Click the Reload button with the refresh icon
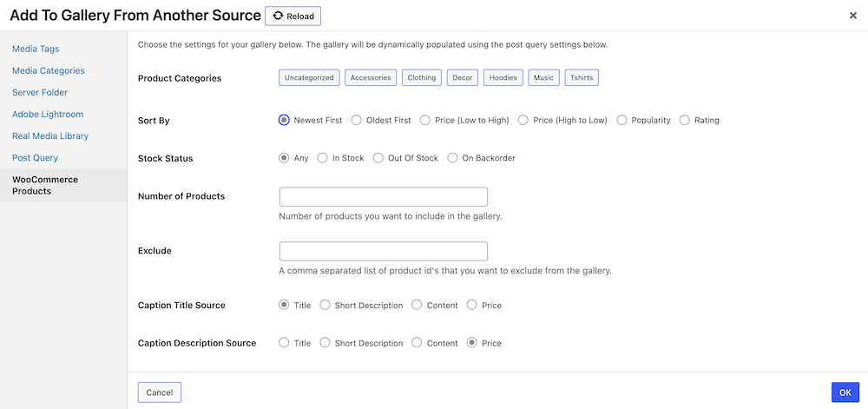This screenshot has width=868, height=409. [293, 16]
